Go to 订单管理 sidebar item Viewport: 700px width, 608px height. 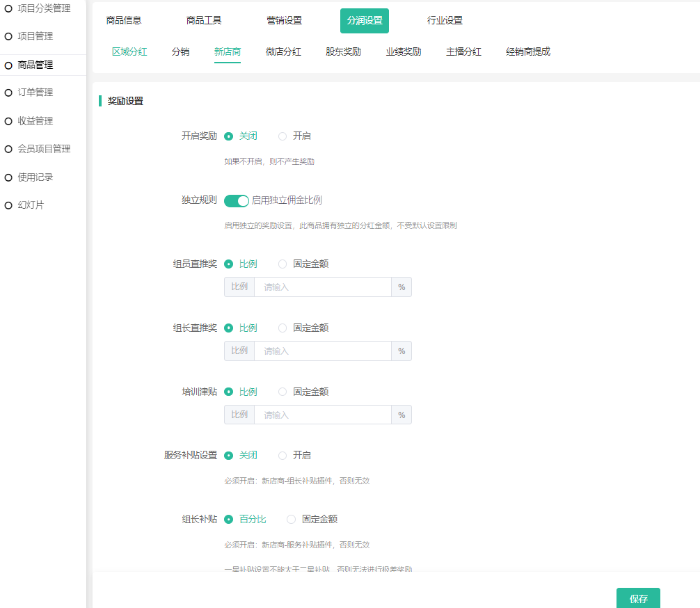(x=35, y=93)
